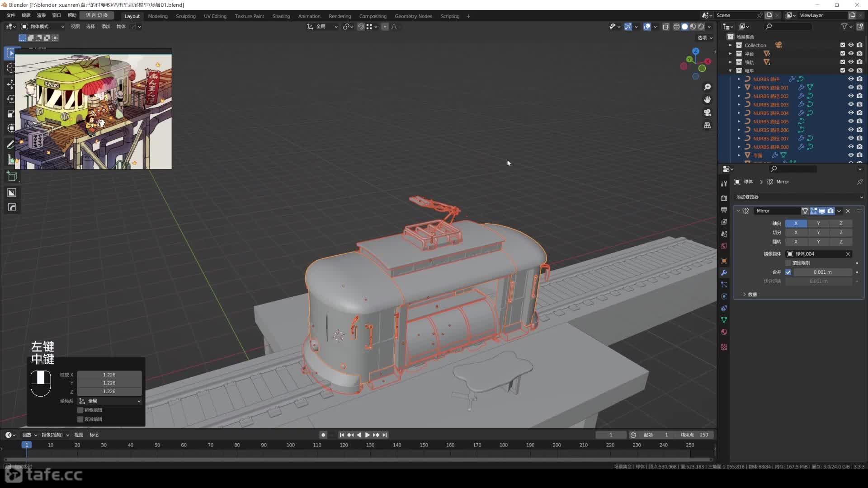Open the Object properties tab

point(724,261)
